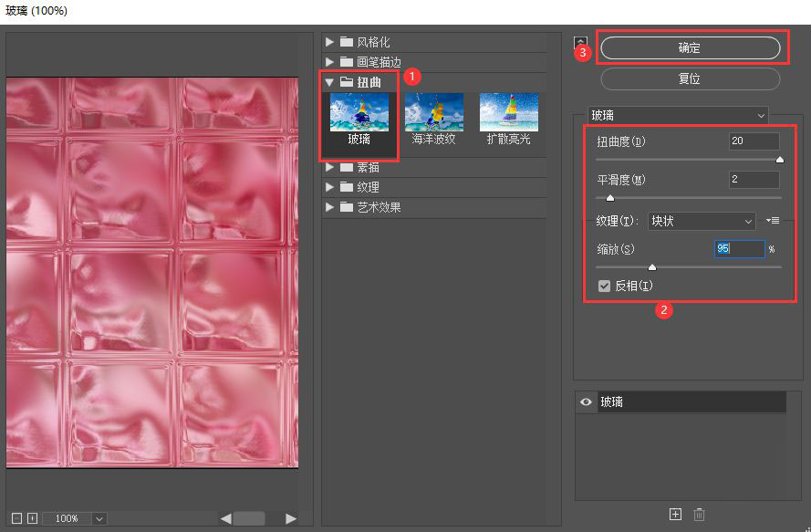This screenshot has width=811, height=532.
Task: Click the 扭曲 open folder icon
Action: (x=347, y=82)
